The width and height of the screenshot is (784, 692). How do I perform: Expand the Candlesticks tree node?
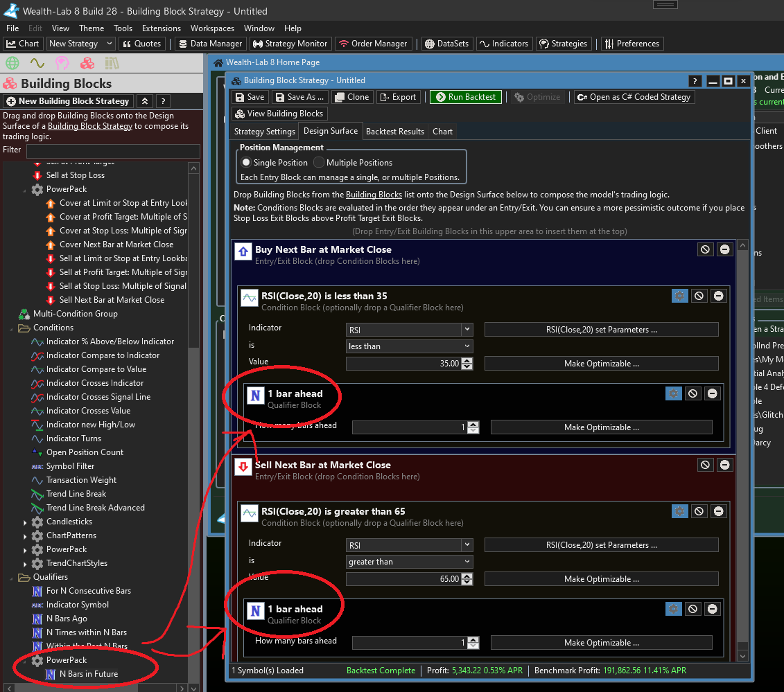[26, 522]
